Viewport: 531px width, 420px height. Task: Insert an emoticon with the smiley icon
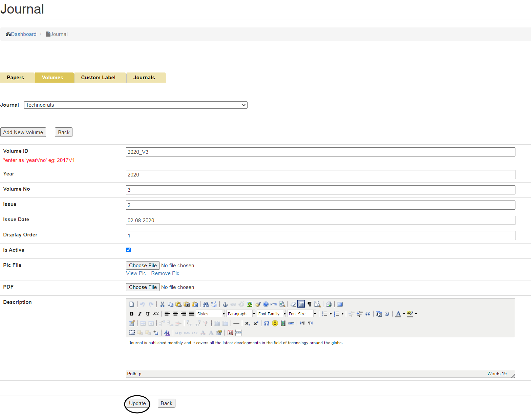click(275, 323)
